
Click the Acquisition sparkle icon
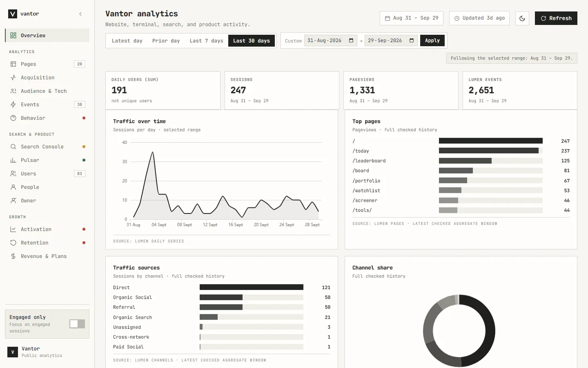[13, 78]
